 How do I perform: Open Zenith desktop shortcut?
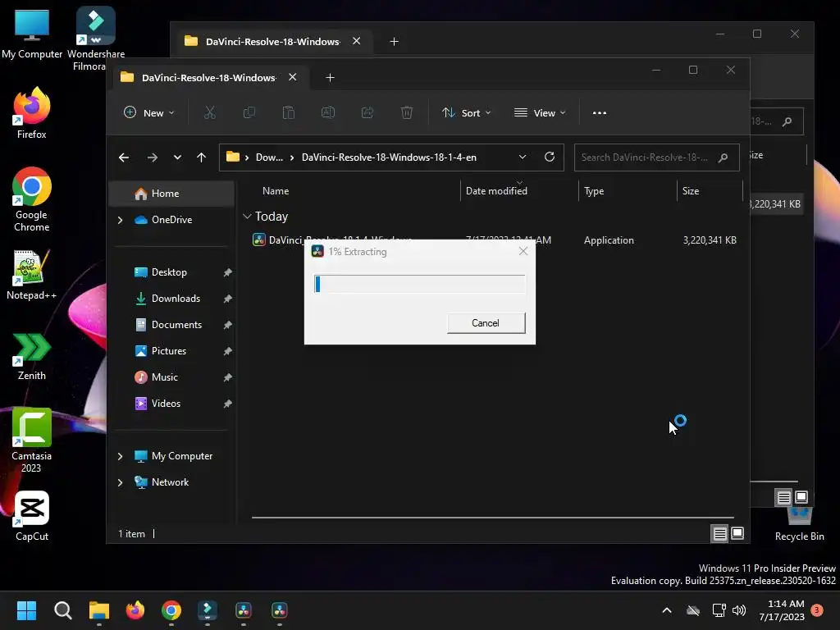pos(32,356)
